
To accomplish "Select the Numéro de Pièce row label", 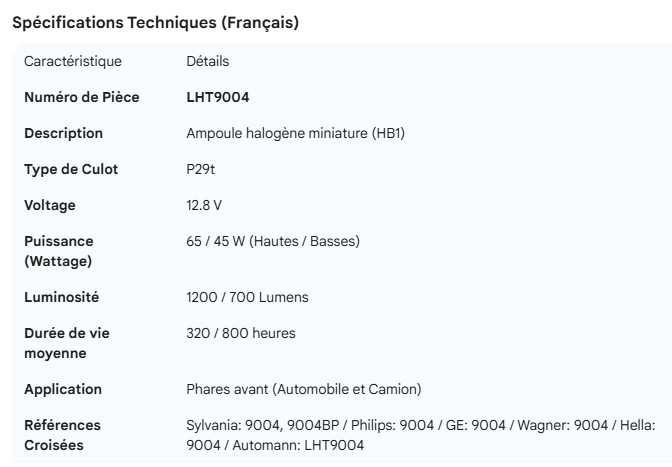I will pos(82,97).
